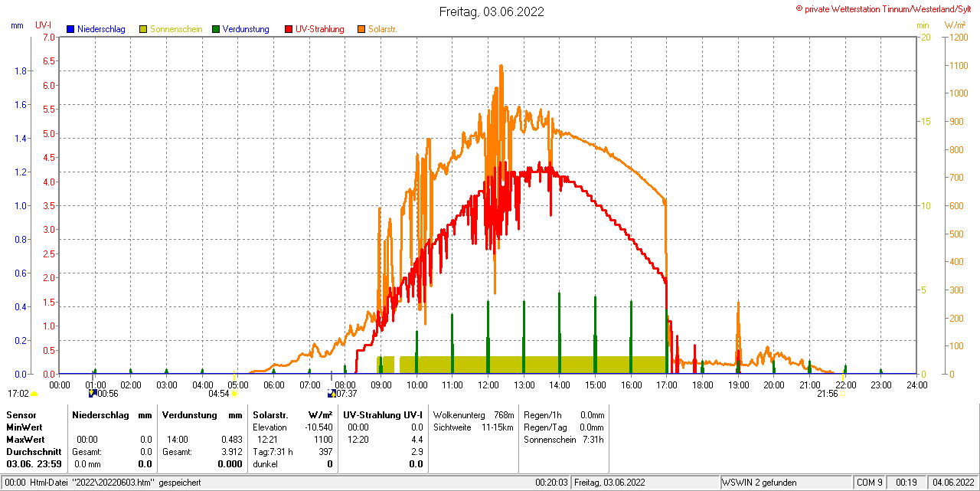
Task: Click the 17:00 time axis label
Action: pos(667,385)
